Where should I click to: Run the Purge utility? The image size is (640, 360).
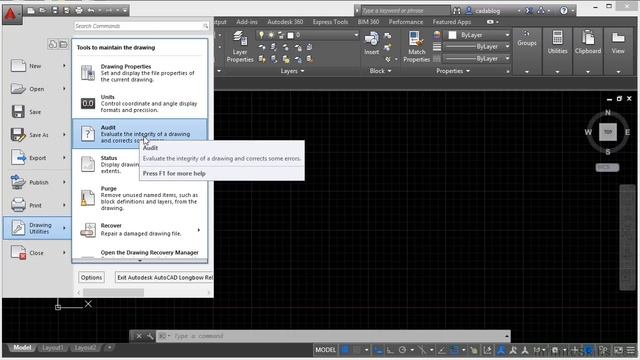pos(140,198)
